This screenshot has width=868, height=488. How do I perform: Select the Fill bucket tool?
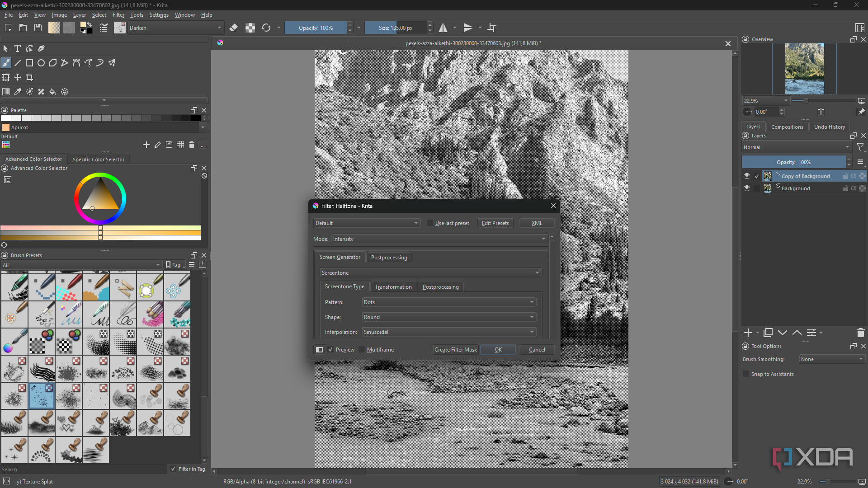53,92
